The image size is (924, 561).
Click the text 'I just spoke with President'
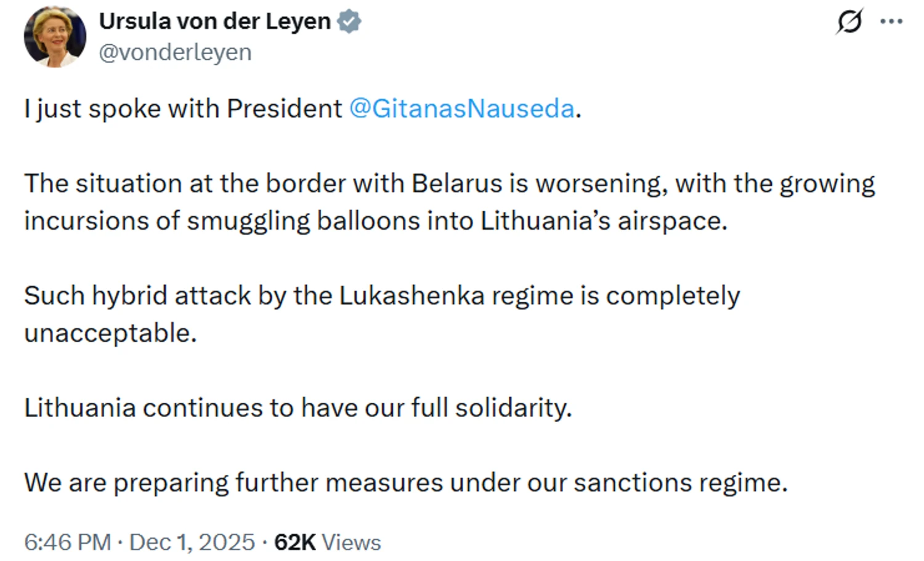183,109
